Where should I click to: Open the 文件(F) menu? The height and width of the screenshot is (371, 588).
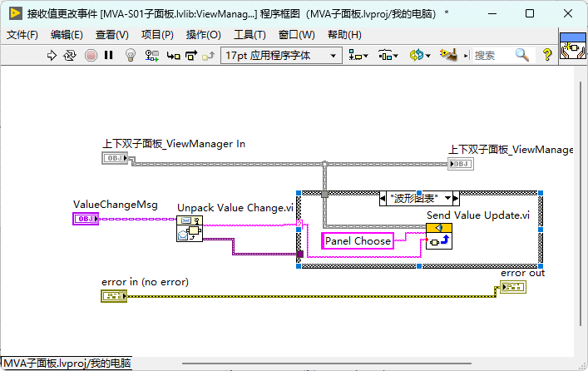click(22, 35)
